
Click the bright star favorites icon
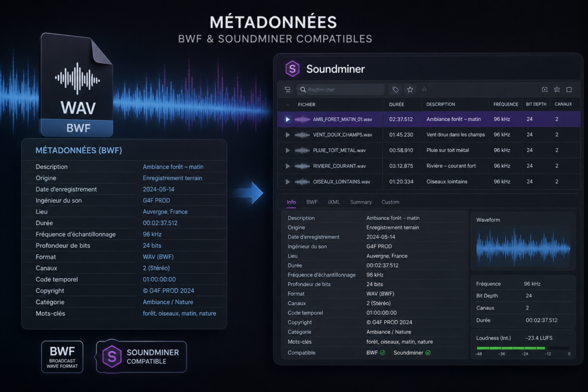click(410, 90)
